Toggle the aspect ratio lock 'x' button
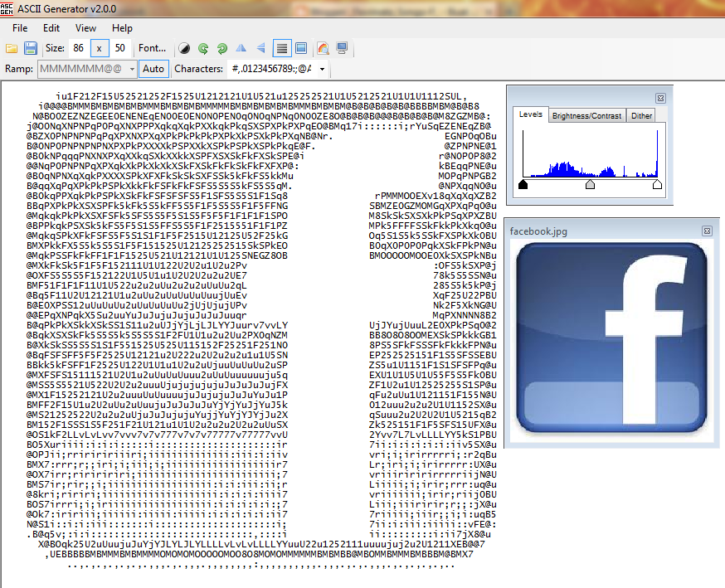The image size is (725, 588). pos(99,48)
